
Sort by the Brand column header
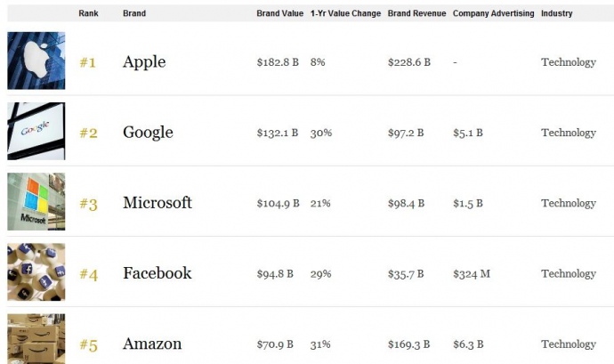(134, 14)
